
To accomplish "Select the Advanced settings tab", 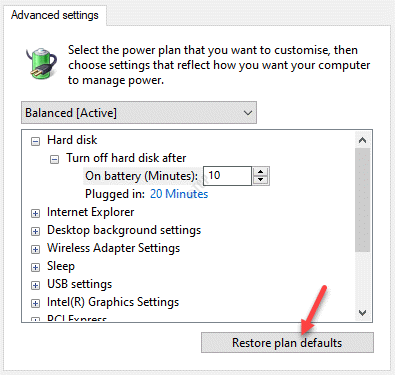I will (x=55, y=15).
